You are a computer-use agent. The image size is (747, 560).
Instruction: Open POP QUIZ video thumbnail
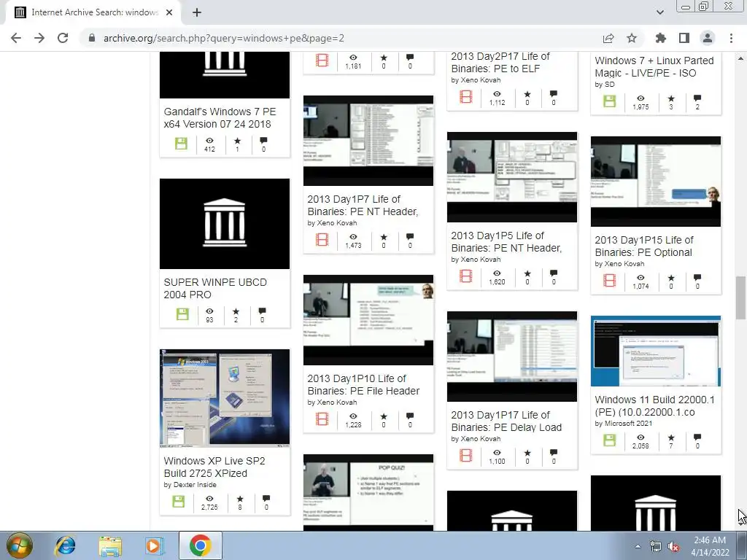[x=368, y=492]
